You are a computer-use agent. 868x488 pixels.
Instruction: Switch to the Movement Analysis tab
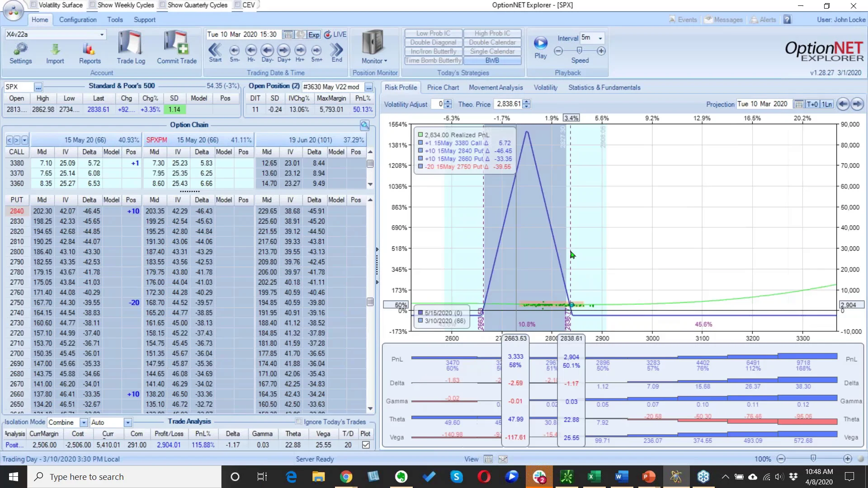pos(495,88)
